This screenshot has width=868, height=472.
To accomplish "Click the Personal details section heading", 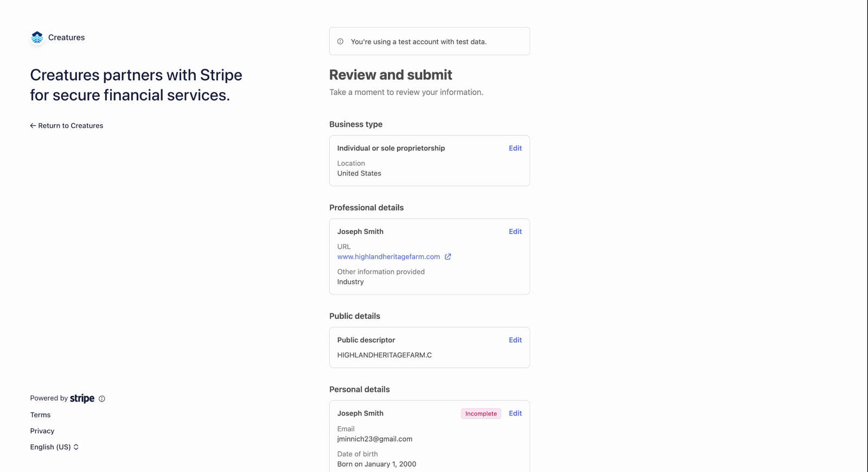I will coord(359,390).
